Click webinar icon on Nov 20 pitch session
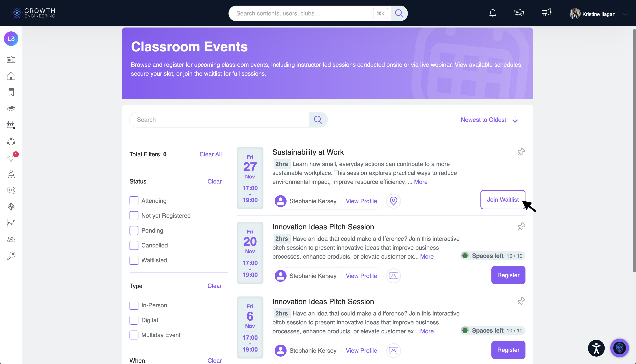This screenshot has width=636, height=364. pos(393,276)
